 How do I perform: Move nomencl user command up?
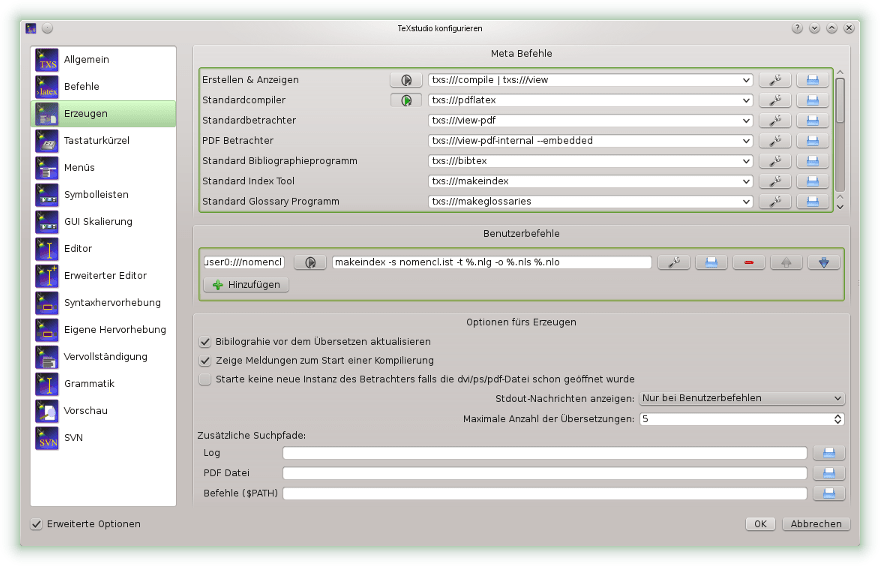[x=786, y=263]
